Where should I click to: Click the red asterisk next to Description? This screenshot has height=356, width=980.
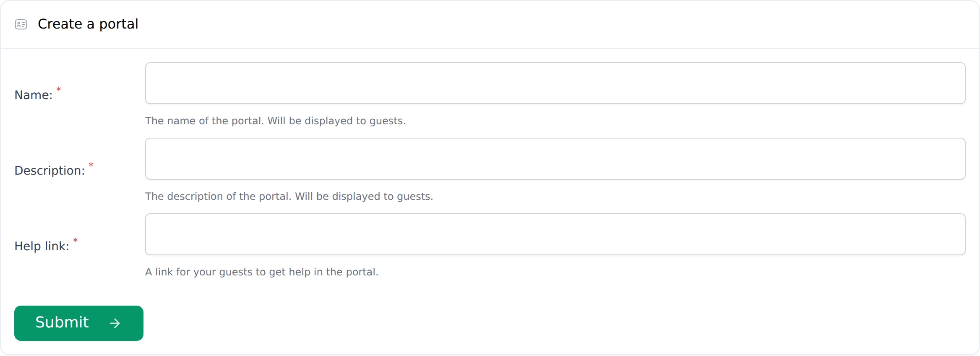pyautogui.click(x=91, y=165)
